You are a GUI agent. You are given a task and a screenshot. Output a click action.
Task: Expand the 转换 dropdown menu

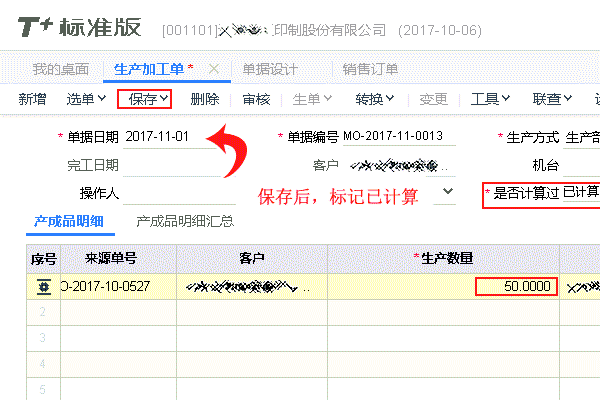pos(374,99)
